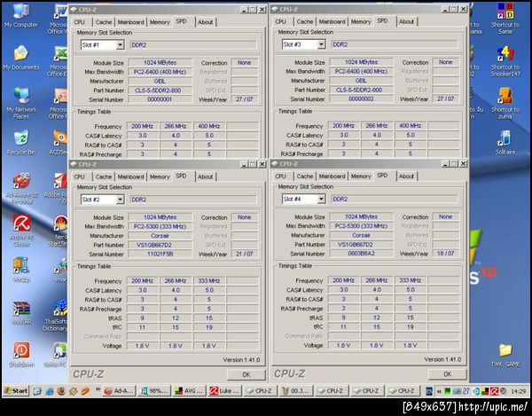Open the Slot #3 dropdown selector
Screen dimensions: 532x416
point(321,44)
